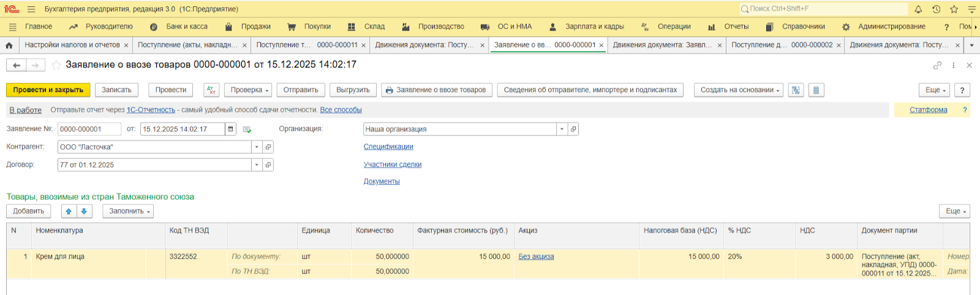
Task: Go to the home page icon tab
Action: pos(9,45)
